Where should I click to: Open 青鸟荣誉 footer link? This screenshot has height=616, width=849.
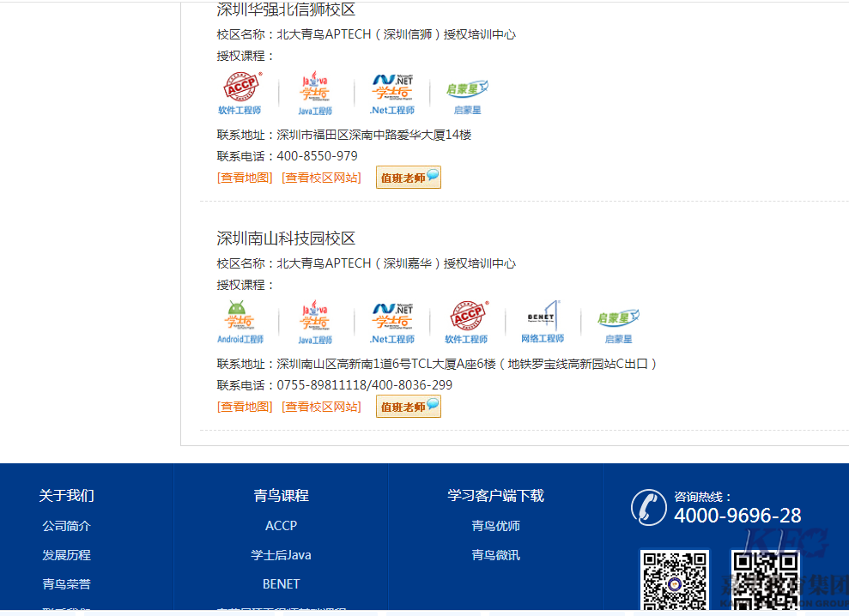coord(67,584)
